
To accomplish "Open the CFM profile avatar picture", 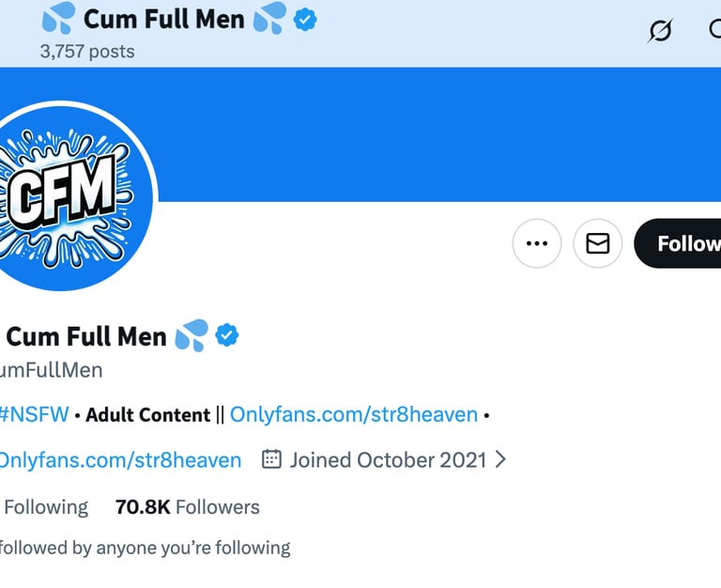I will click(x=66, y=195).
